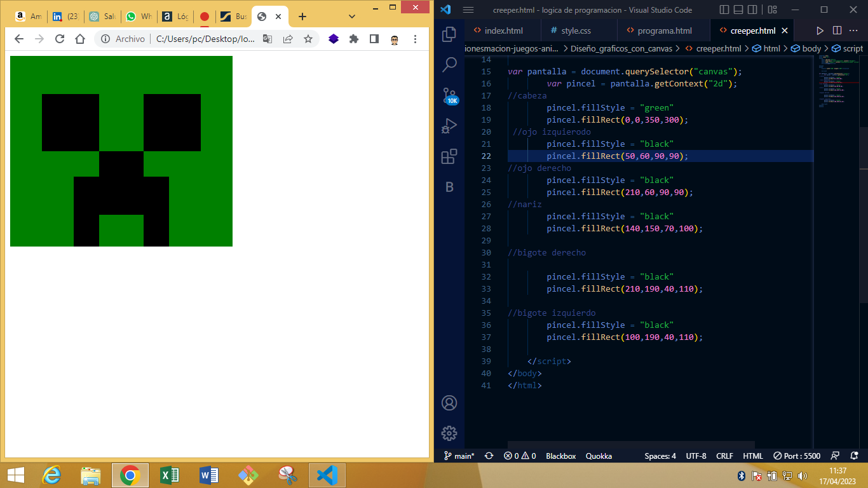This screenshot has height=488, width=868.
Task: Bookmark this page with the star
Action: 308,39
